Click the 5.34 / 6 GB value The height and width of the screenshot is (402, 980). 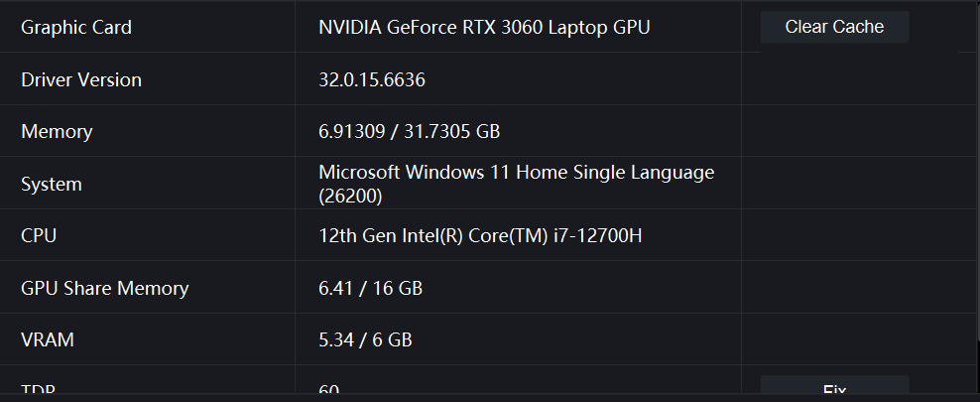[x=365, y=339]
